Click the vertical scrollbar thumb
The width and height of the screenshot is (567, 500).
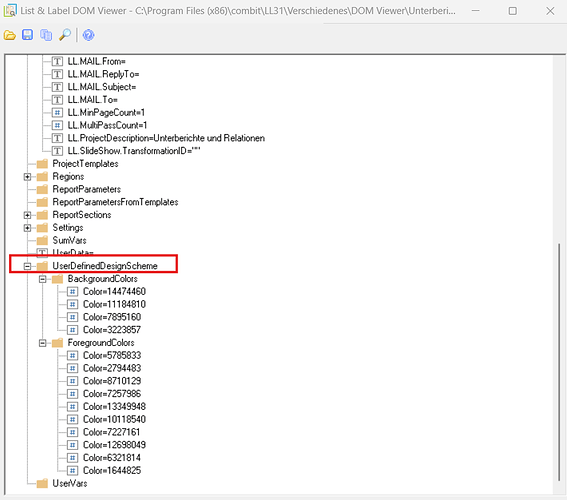point(559,362)
